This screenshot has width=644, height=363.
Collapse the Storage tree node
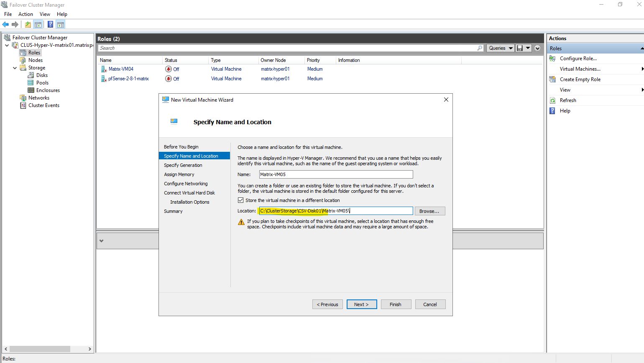(x=15, y=68)
